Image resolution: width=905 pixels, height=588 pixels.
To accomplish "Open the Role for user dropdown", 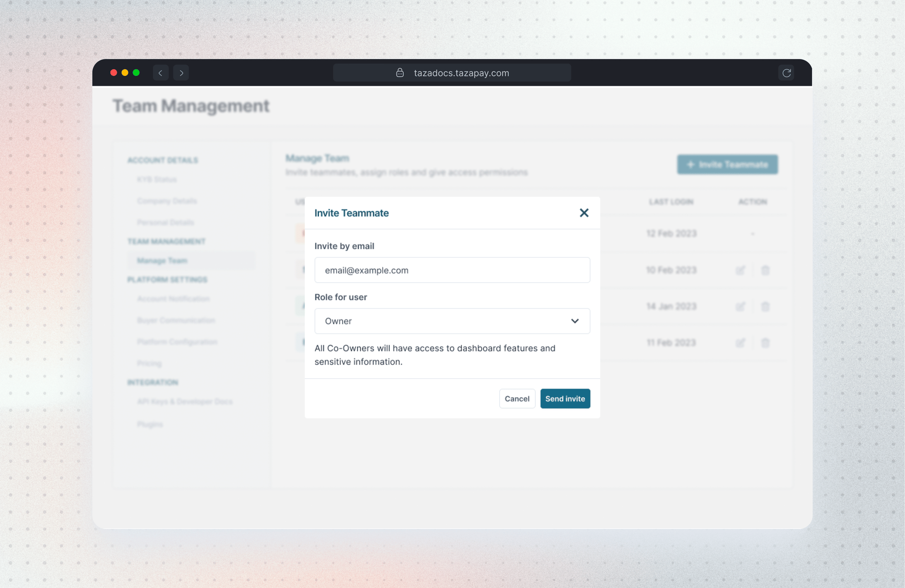I will [452, 321].
